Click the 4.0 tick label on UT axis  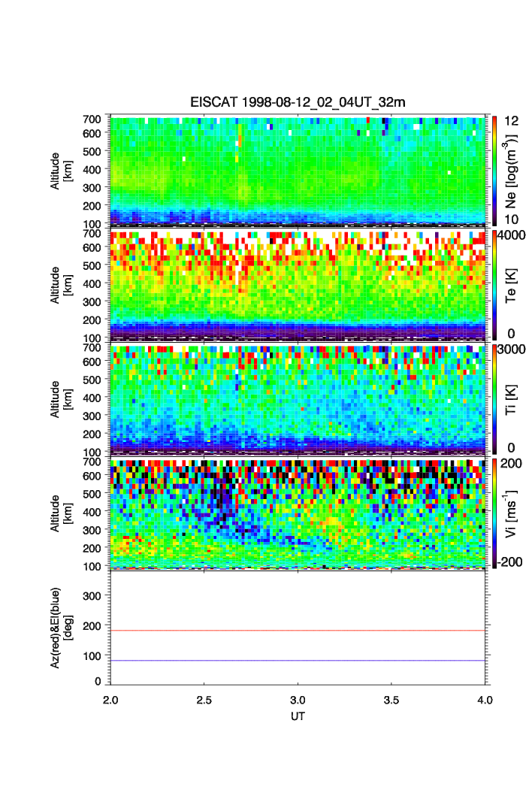(x=485, y=699)
